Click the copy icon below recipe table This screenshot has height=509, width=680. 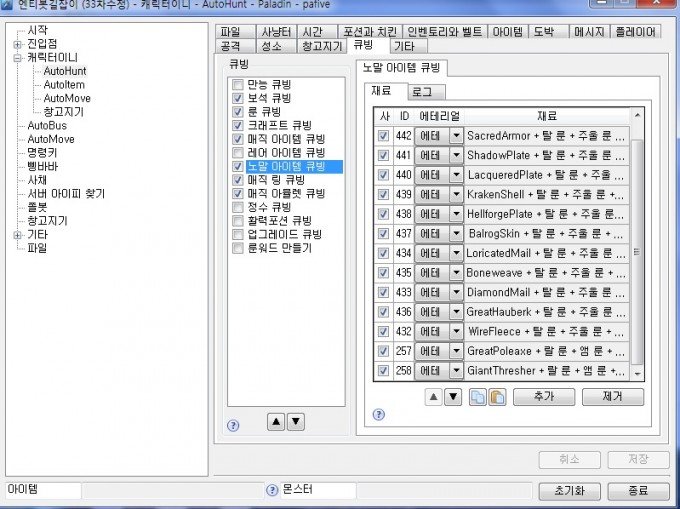[477, 397]
